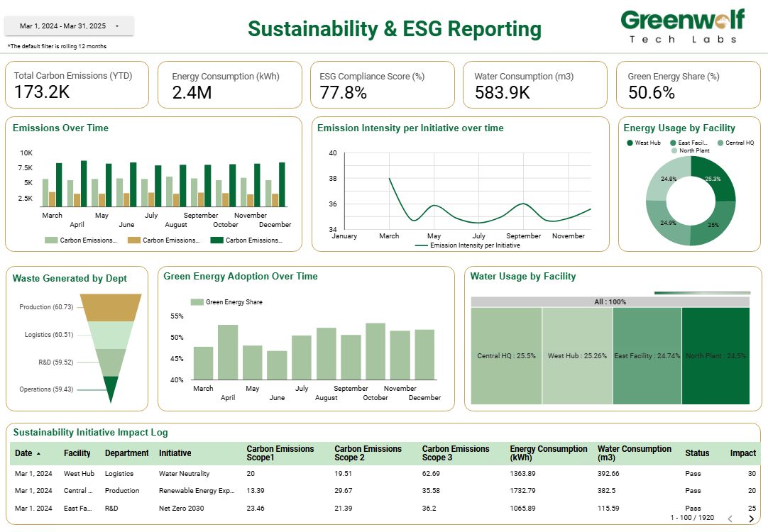
Task: Click the Total Carbon Emissions value 173.2K
Action: tap(42, 92)
